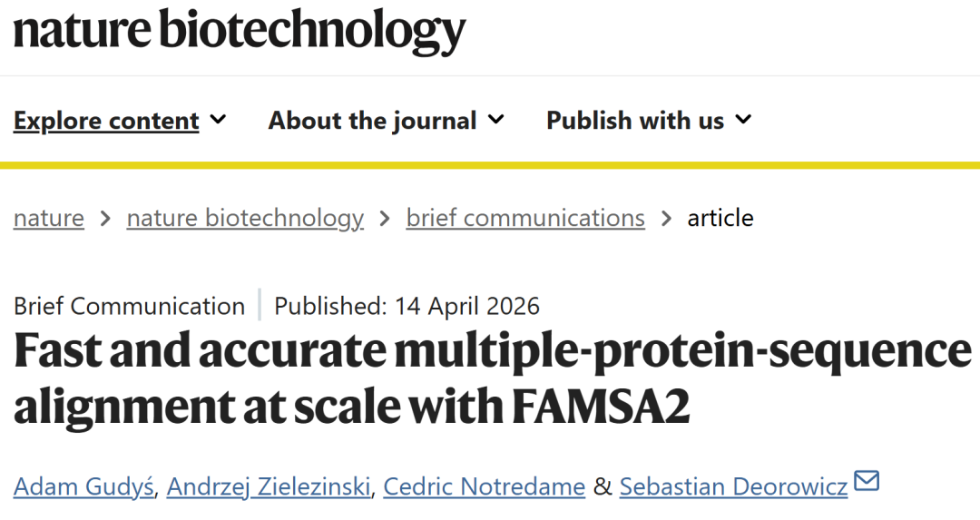Viewport: 980px width, 520px height.
Task: Open the brief communications breadcrumb link
Action: pos(525,219)
